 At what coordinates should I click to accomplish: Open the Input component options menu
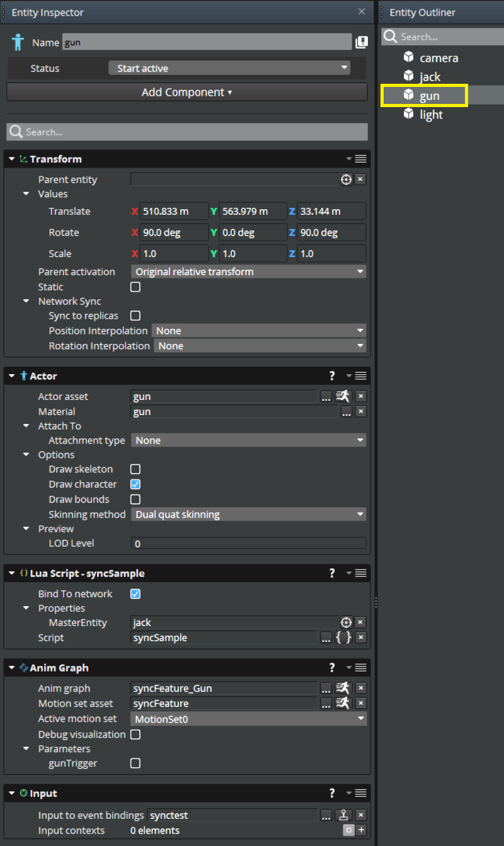360,793
